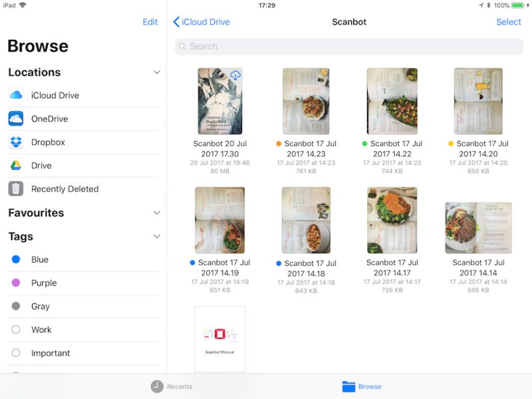The image size is (532, 399).
Task: Filter by the Blue tag label
Action: tap(40, 259)
